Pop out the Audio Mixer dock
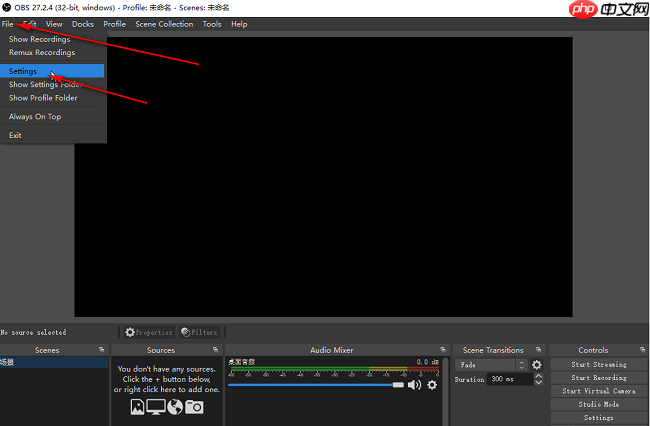 click(x=443, y=350)
